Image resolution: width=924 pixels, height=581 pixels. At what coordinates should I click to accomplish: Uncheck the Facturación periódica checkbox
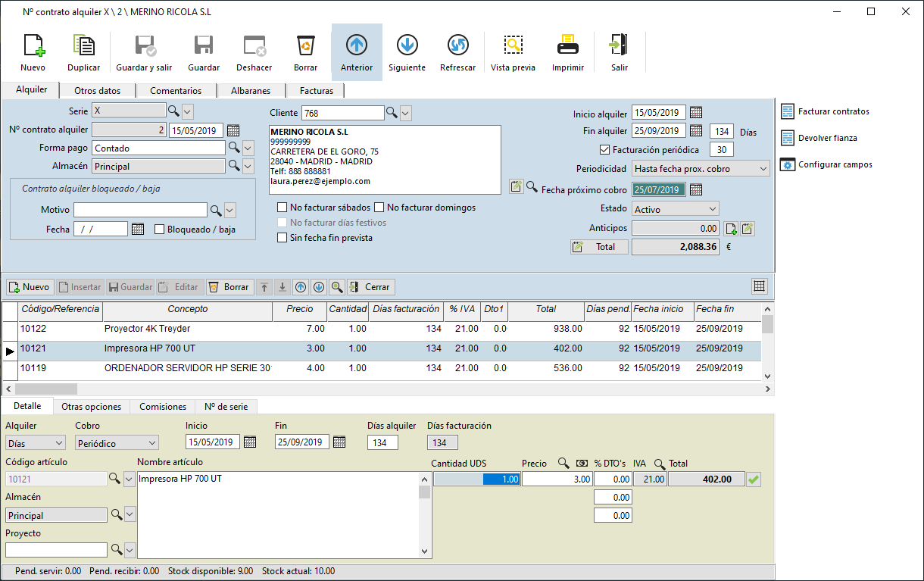[x=604, y=149]
